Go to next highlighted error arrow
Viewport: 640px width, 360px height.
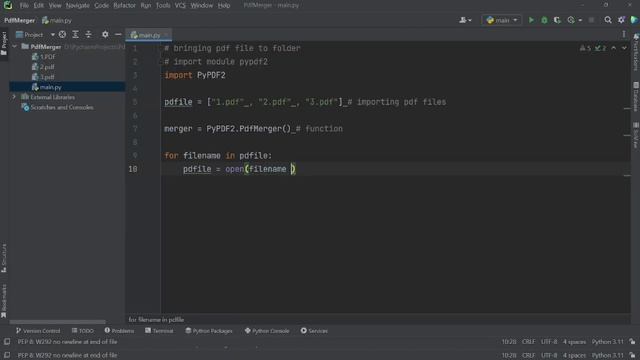[x=624, y=48]
